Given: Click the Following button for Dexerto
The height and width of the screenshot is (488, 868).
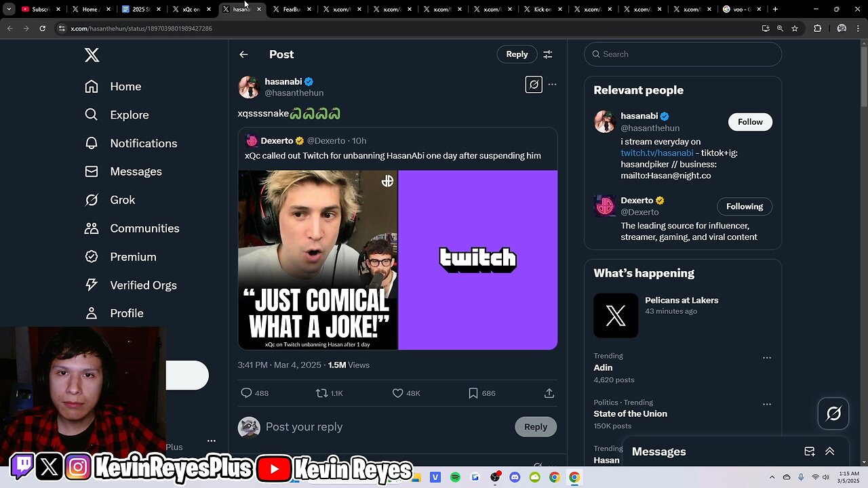Looking at the screenshot, I should coord(745,207).
